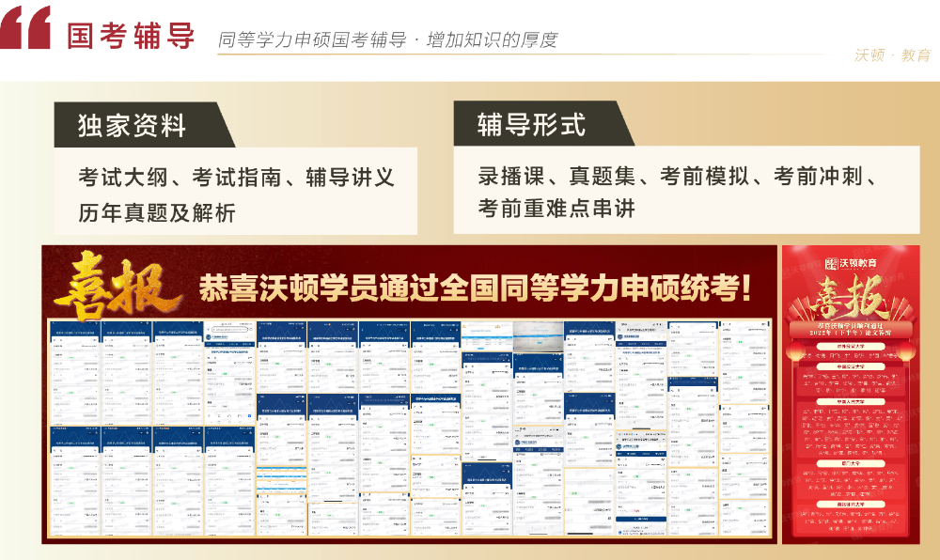The height and width of the screenshot is (560, 940).
Task: Select the 辅导形式 section label
Action: [x=531, y=125]
